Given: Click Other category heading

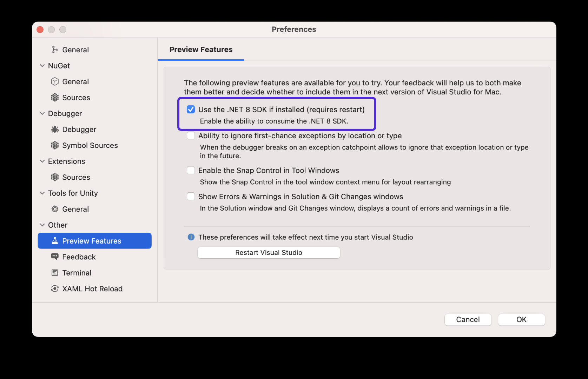Looking at the screenshot, I should 58,225.
